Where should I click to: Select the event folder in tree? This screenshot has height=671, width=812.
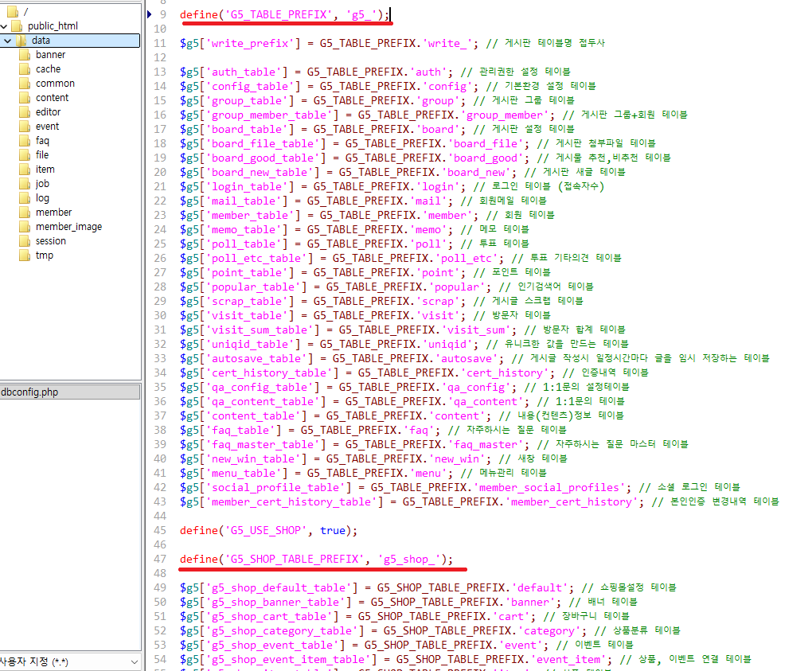48,127
